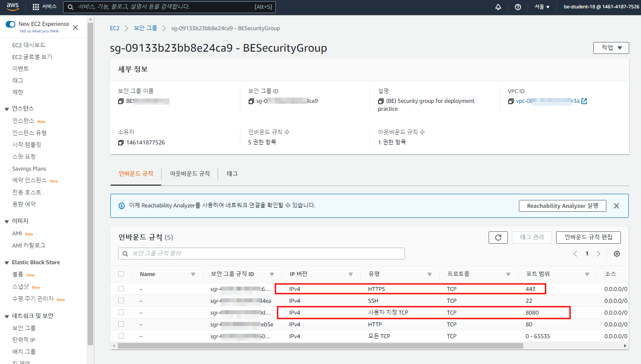The height and width of the screenshot is (364, 641).
Task: Copy the security group name icon
Action: [121, 101]
